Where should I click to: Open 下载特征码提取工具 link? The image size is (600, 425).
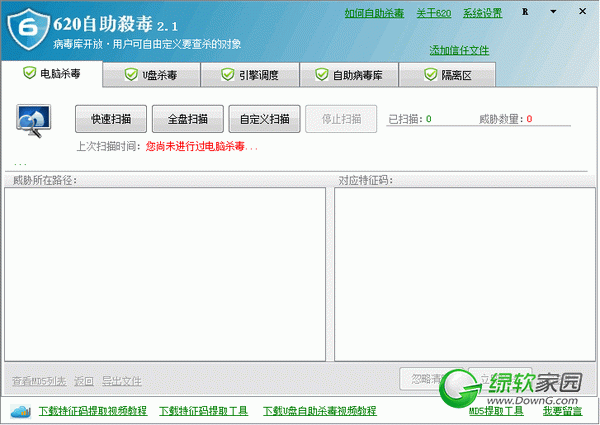204,411
